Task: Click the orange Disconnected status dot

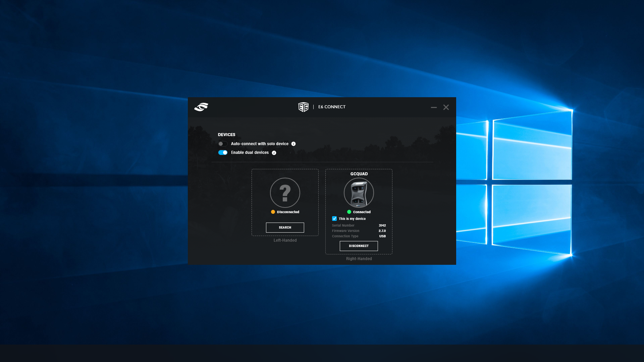Action: [x=273, y=212]
